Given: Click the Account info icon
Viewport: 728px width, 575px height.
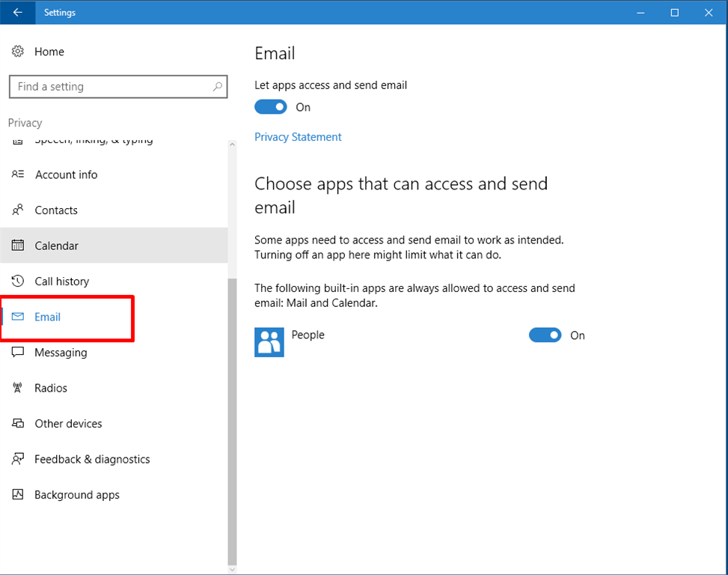Looking at the screenshot, I should point(18,174).
